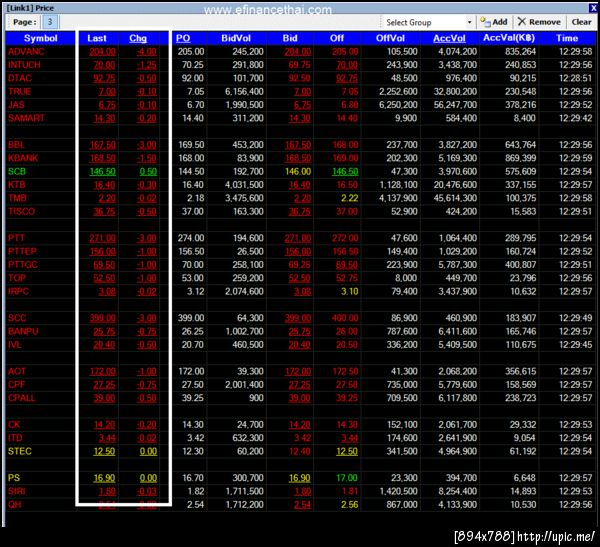This screenshot has height=547, width=600.
Task: Click CPALL BidVol value 900
Action: pyautogui.click(x=256, y=398)
